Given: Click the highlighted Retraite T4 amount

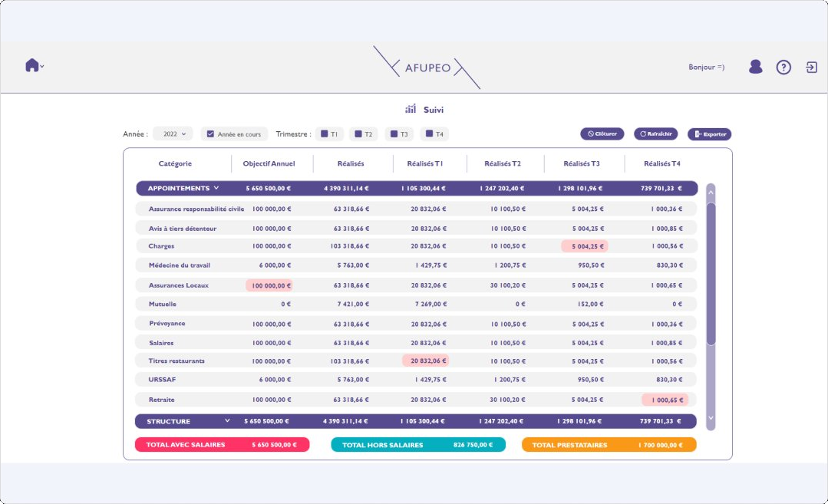Looking at the screenshot, I should pos(665,400).
